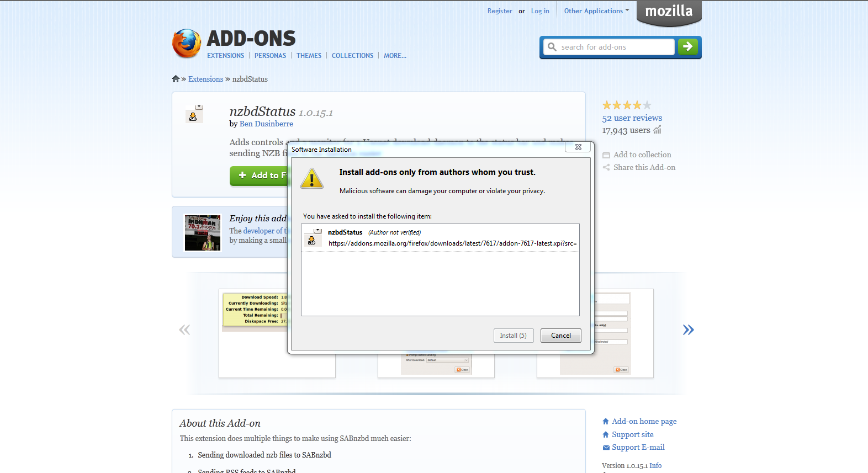Click the Add to collection icon
The width and height of the screenshot is (868, 473).
point(606,155)
